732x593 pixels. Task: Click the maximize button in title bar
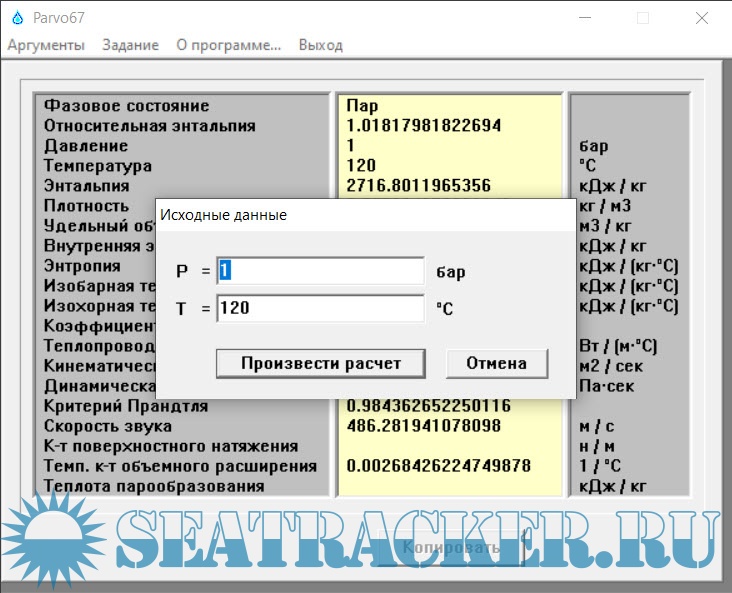coord(643,18)
